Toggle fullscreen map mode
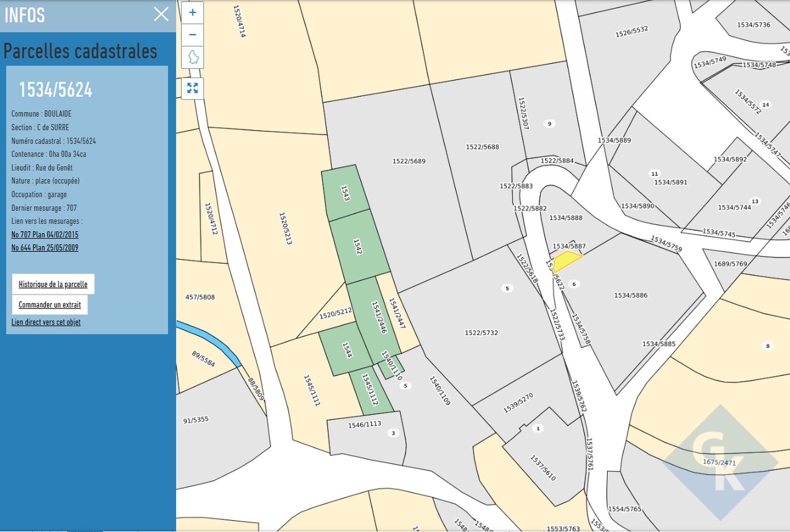Viewport: 790px width, 532px height. [x=192, y=88]
